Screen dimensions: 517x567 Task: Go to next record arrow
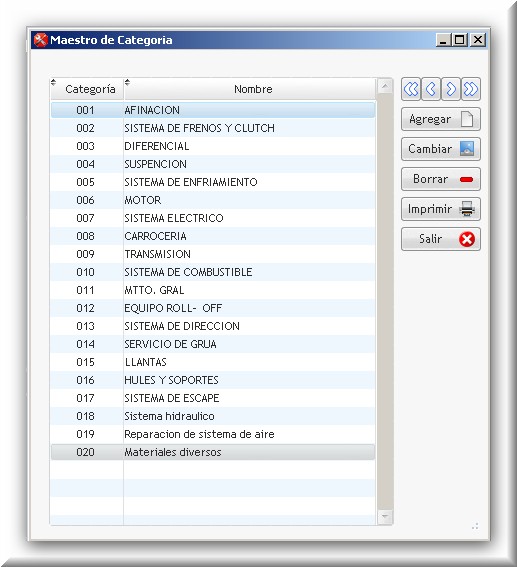(451, 89)
